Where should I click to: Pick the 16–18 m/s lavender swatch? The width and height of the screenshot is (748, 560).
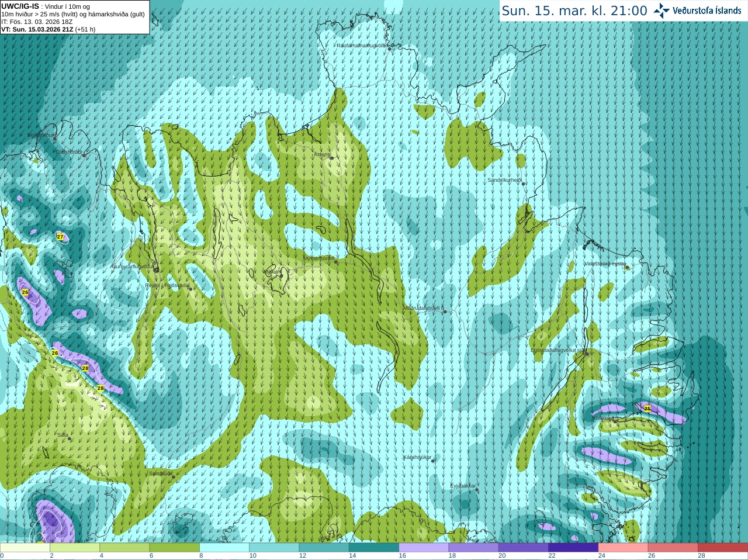click(x=424, y=548)
